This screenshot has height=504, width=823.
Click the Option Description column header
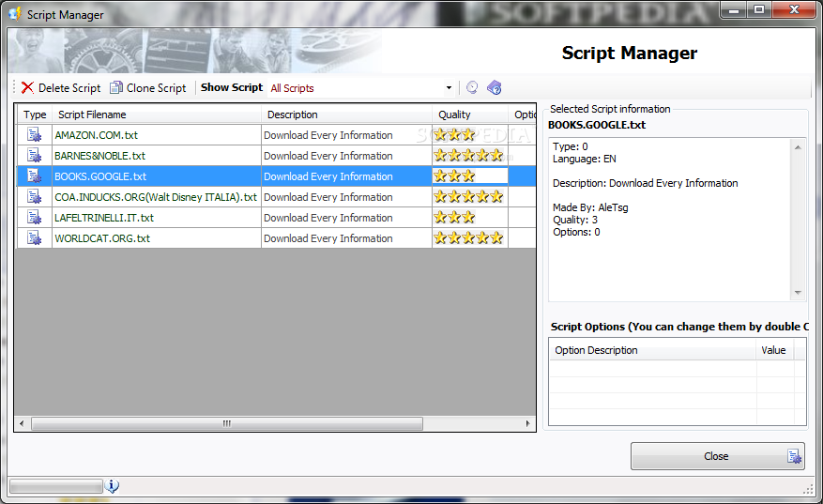(x=652, y=350)
